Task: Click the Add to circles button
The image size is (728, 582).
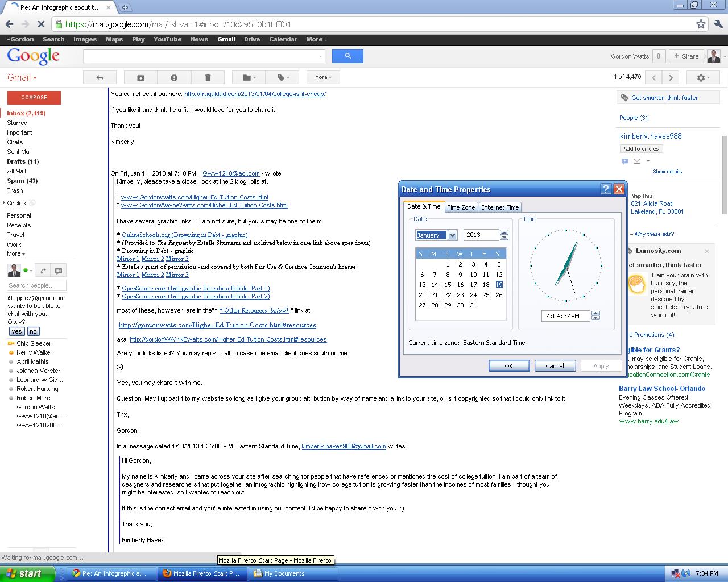Action: pyautogui.click(x=641, y=149)
